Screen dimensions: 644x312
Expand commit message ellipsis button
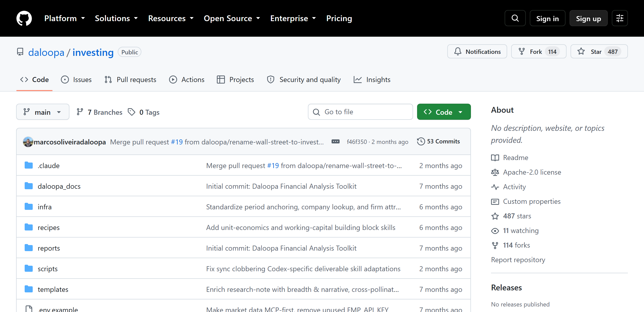coord(336,141)
